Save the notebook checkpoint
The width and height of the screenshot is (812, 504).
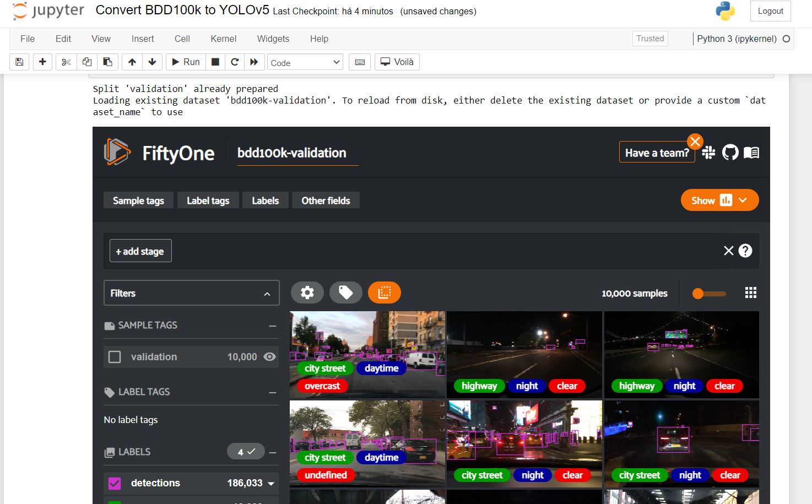click(19, 62)
